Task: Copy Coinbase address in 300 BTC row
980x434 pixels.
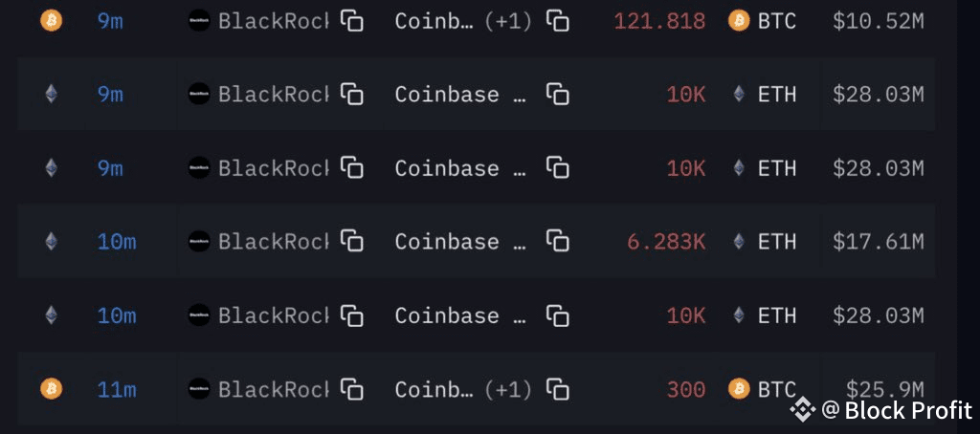Action: coord(558,389)
